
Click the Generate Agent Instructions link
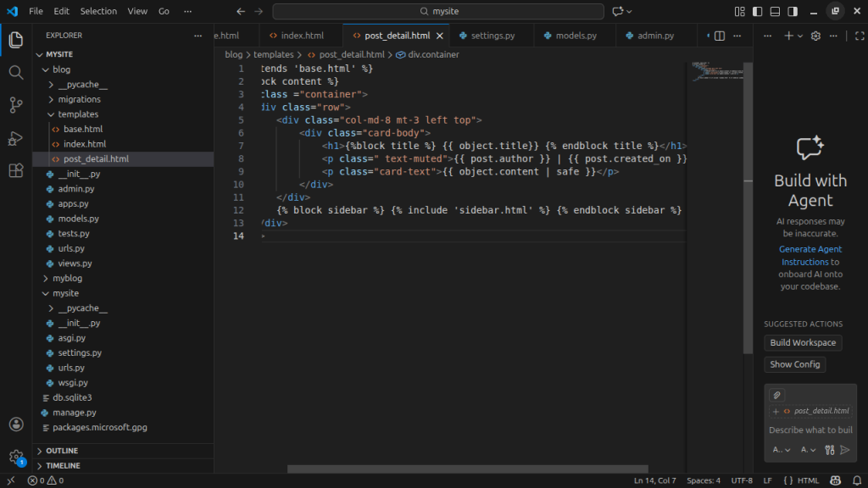pyautogui.click(x=810, y=256)
